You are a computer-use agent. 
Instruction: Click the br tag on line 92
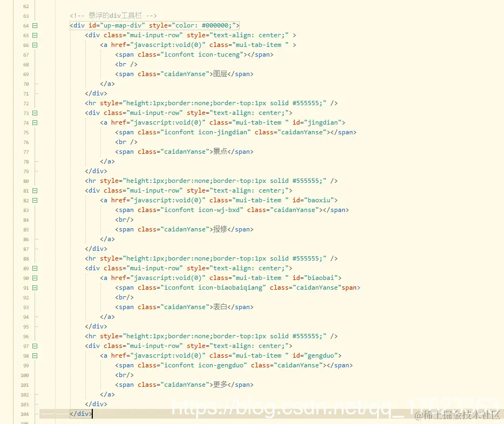click(125, 297)
